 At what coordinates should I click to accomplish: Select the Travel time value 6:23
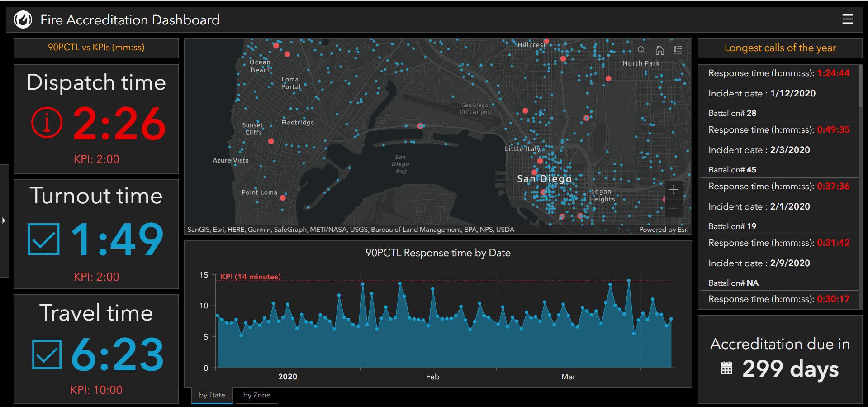(118, 354)
